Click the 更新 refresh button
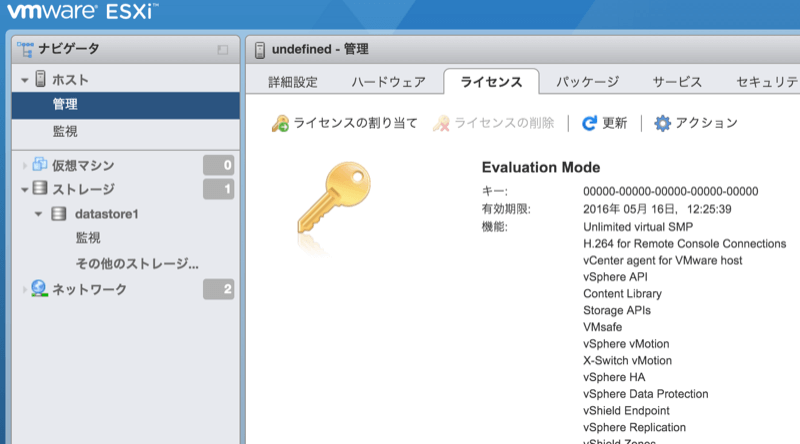800x444 pixels. pos(605,123)
